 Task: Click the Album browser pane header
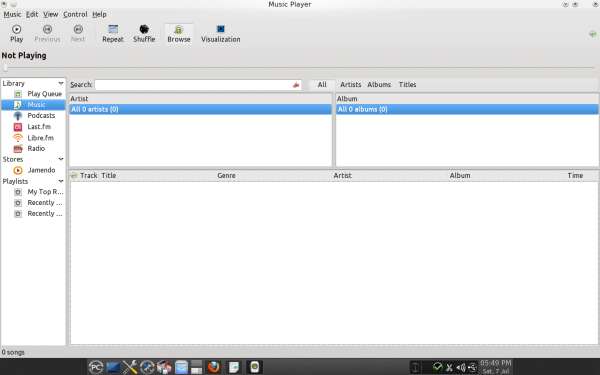[467, 99]
